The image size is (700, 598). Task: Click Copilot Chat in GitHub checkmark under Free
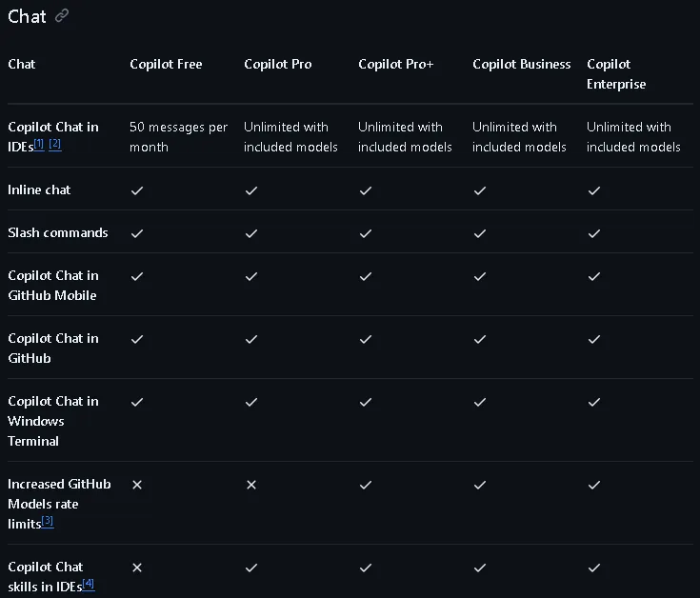click(x=137, y=339)
